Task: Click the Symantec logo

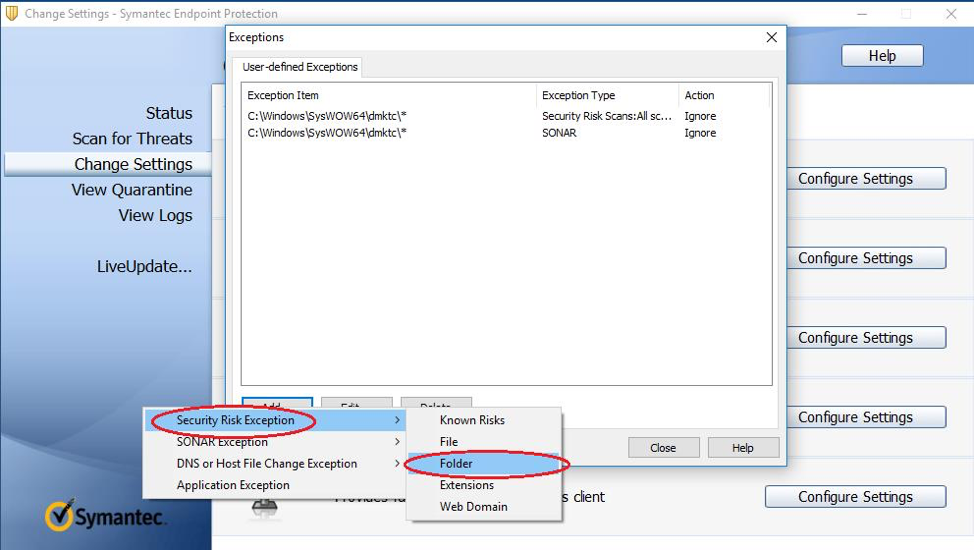Action: tap(105, 516)
